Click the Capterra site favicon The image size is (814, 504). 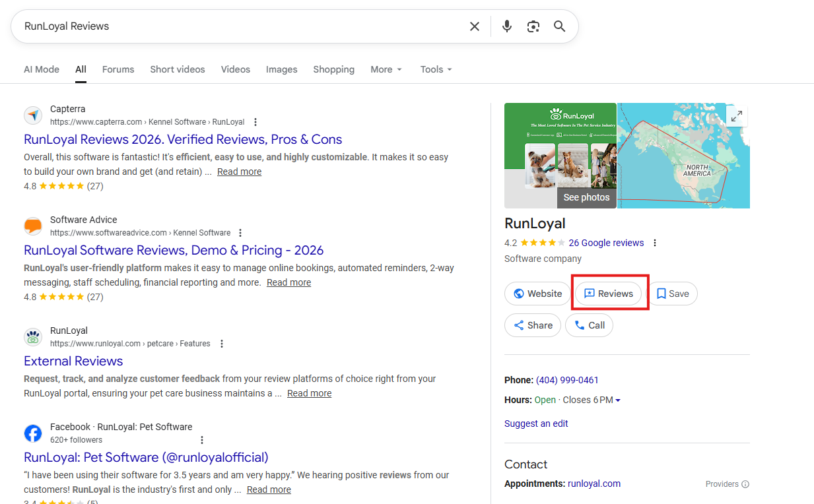click(33, 115)
